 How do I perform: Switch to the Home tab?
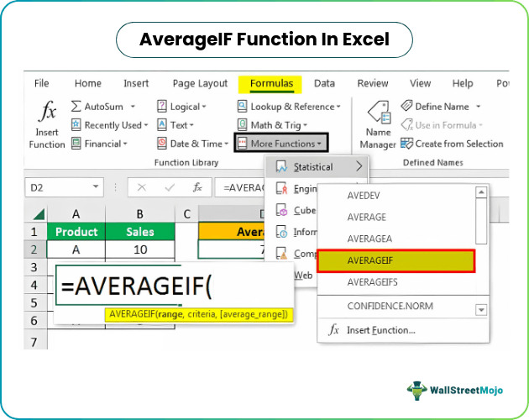(x=87, y=83)
